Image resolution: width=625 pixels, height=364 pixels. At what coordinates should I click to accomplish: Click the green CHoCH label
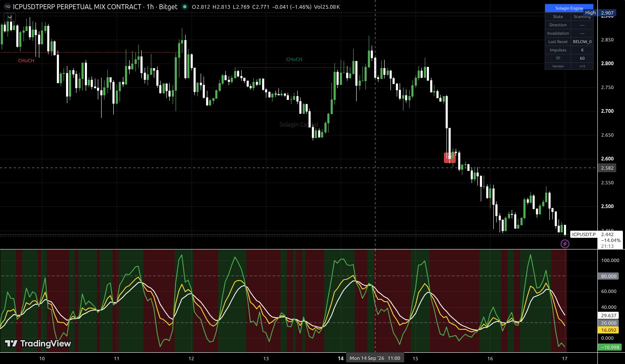click(294, 59)
